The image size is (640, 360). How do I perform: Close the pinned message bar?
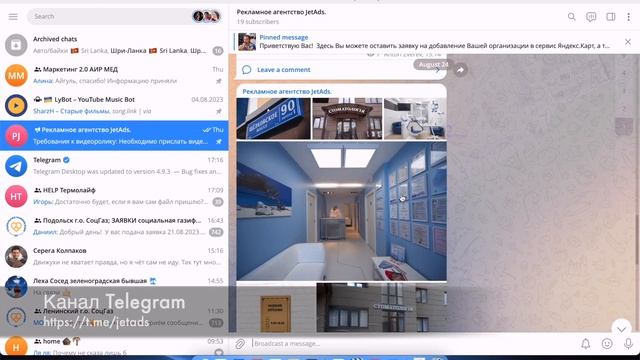click(628, 42)
